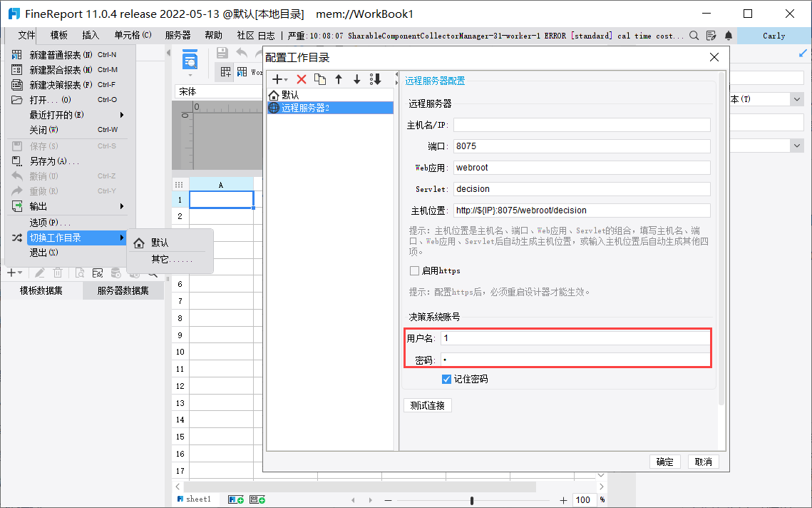Uncheck the 记住密码 checkbox
The height and width of the screenshot is (508, 812).
pyautogui.click(x=446, y=380)
